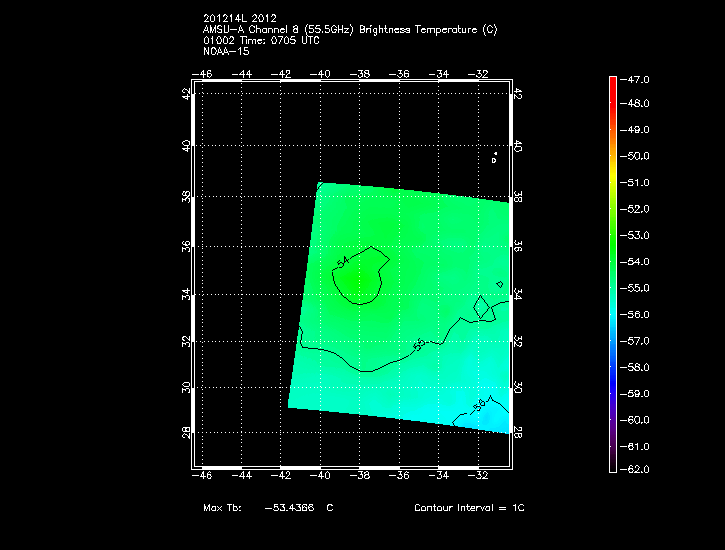Image resolution: width=725 pixels, height=550 pixels.
Task: Click the -58.0 color scale label
Action: click(637, 367)
